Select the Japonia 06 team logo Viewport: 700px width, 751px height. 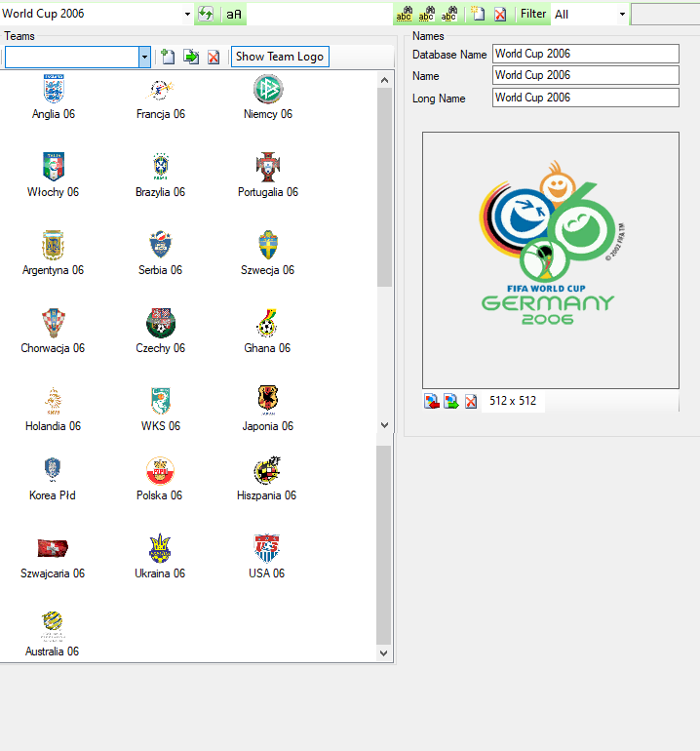click(268, 400)
